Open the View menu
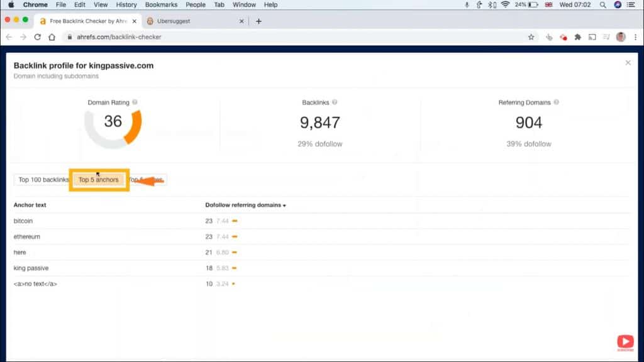This screenshot has height=362, width=644. [x=100, y=5]
